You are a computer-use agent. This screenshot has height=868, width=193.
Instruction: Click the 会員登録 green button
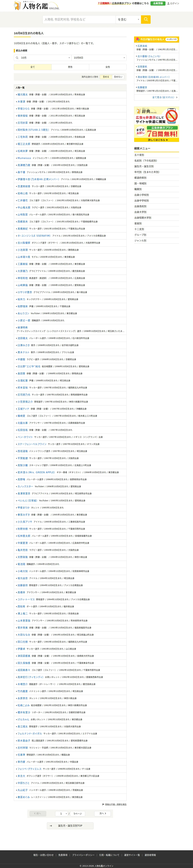158,3
